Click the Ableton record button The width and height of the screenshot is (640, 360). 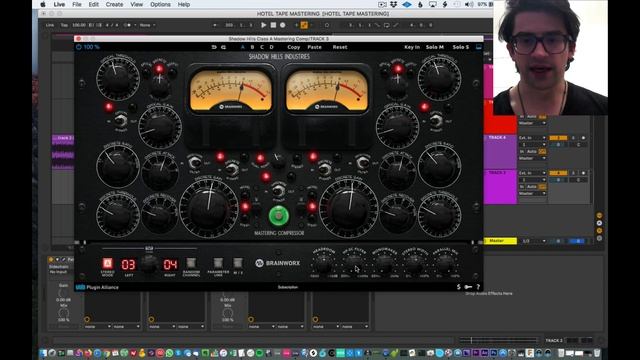pos(282,25)
